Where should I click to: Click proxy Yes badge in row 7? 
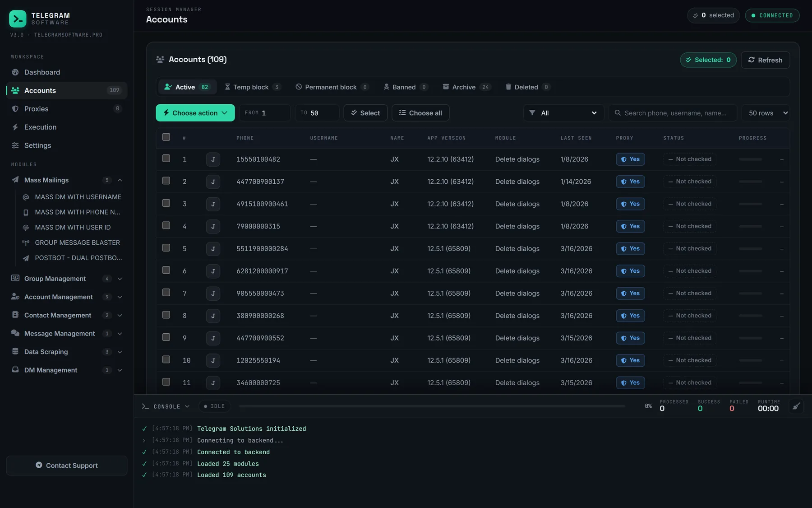click(x=630, y=294)
